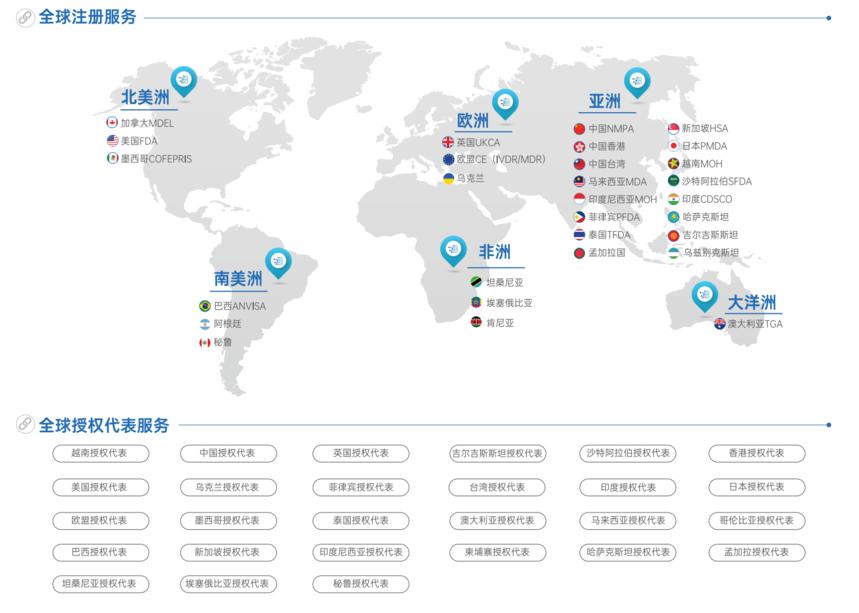Open the 英国授权代表 button
Image resolution: width=859 pixels, height=613 pixels.
pos(361,454)
